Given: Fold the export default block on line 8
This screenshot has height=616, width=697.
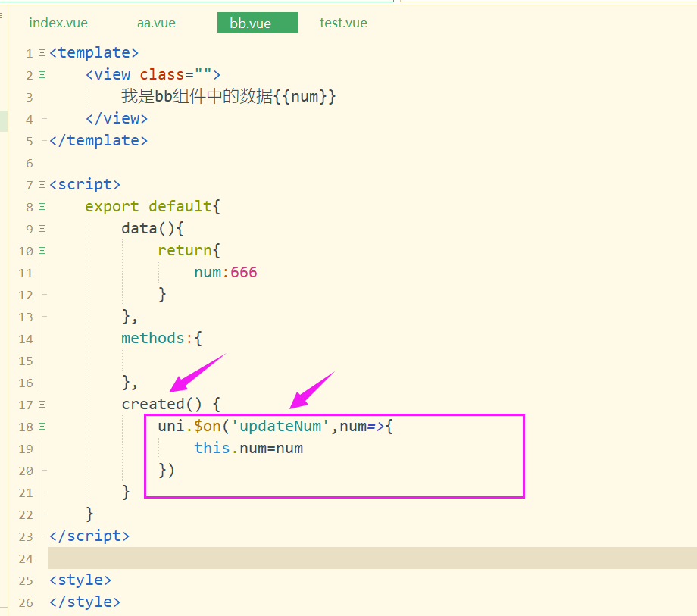Looking at the screenshot, I should tap(42, 207).
